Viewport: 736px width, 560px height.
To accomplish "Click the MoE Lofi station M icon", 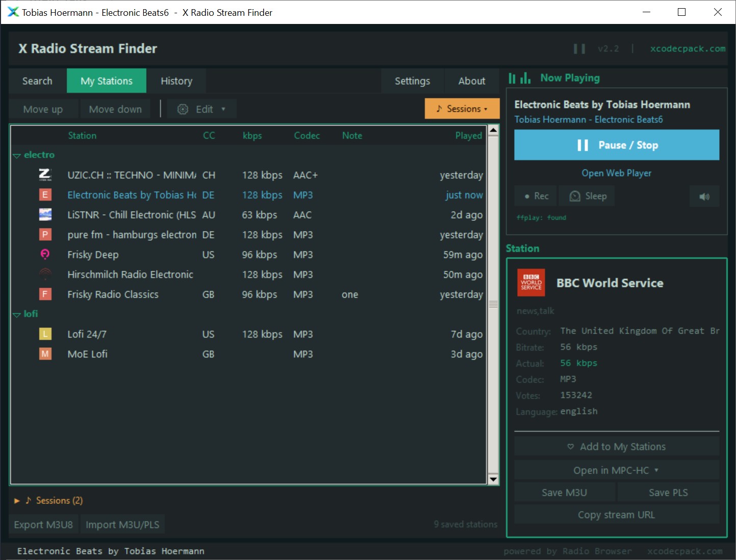I will (45, 354).
